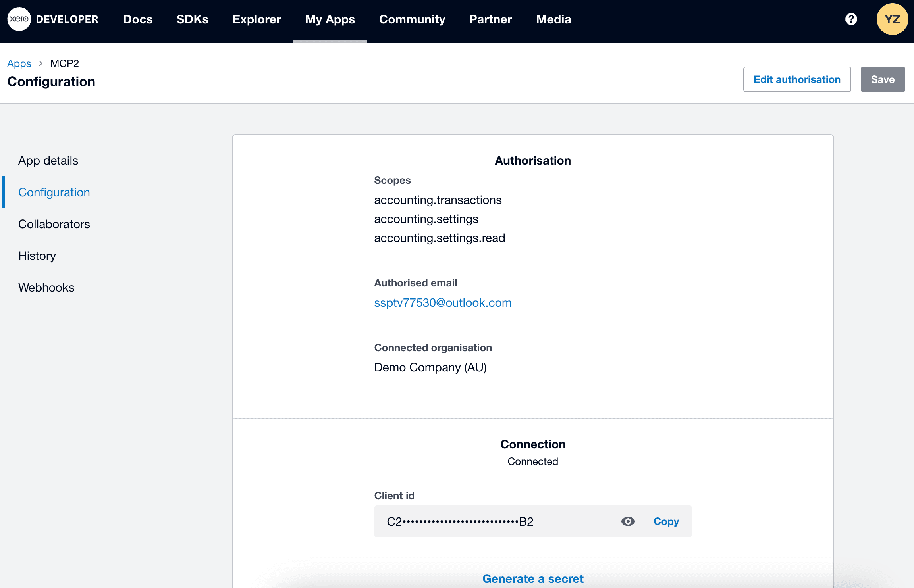Open the YZ user avatar menu

pos(892,19)
